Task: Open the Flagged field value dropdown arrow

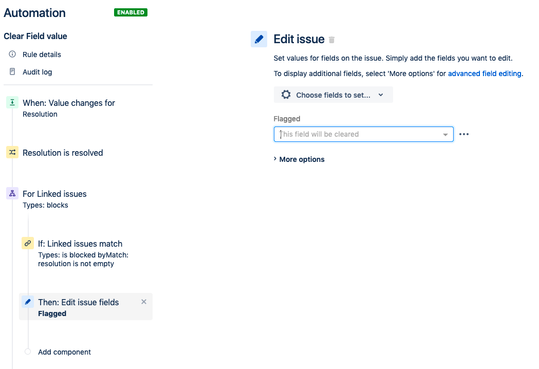Action: [x=445, y=134]
